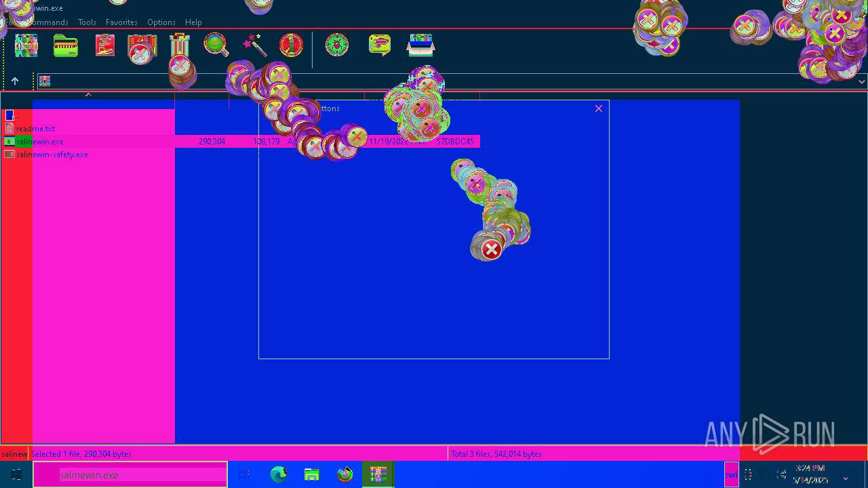The height and width of the screenshot is (488, 868).
Task: Click the 'Selected 1 file, 290,304 bytes' status
Action: [x=81, y=454]
